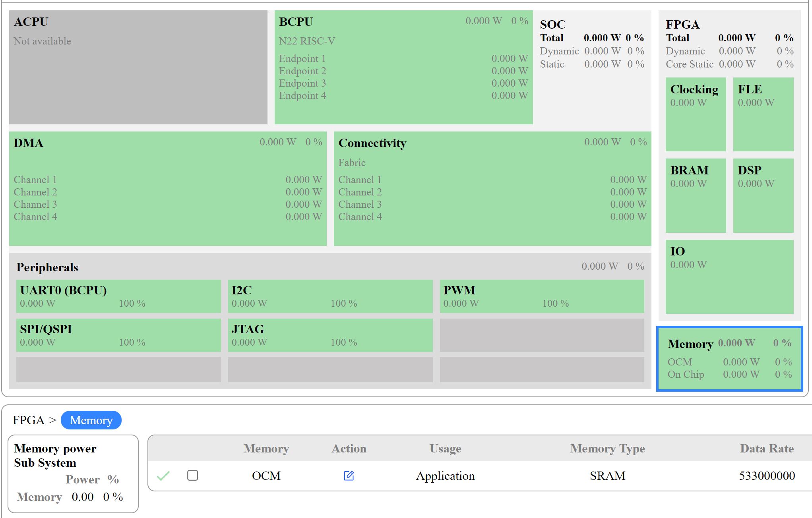Select the highlighted Memory block

point(729,359)
